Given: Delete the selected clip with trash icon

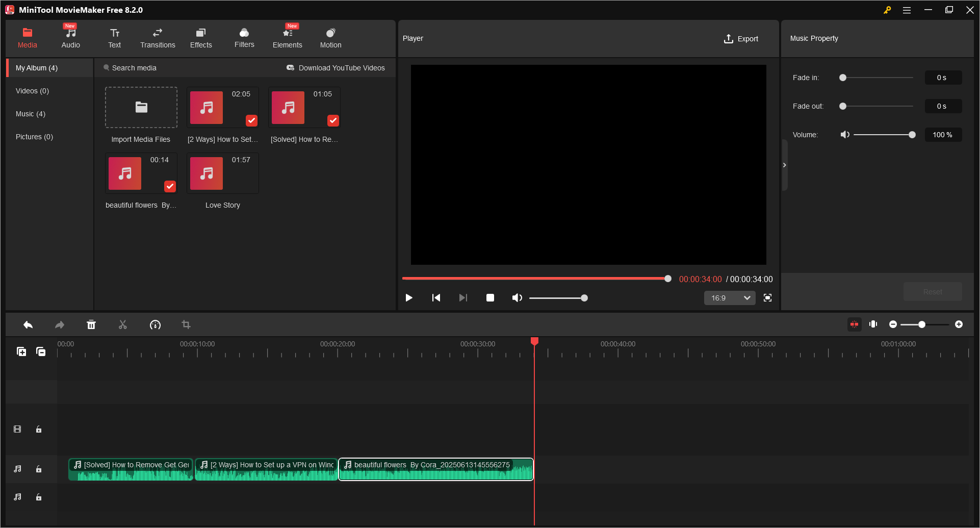Looking at the screenshot, I should [x=91, y=325].
